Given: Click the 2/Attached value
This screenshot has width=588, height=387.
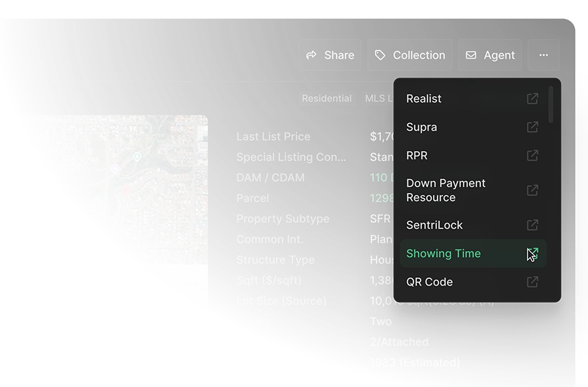Looking at the screenshot, I should [399, 342].
